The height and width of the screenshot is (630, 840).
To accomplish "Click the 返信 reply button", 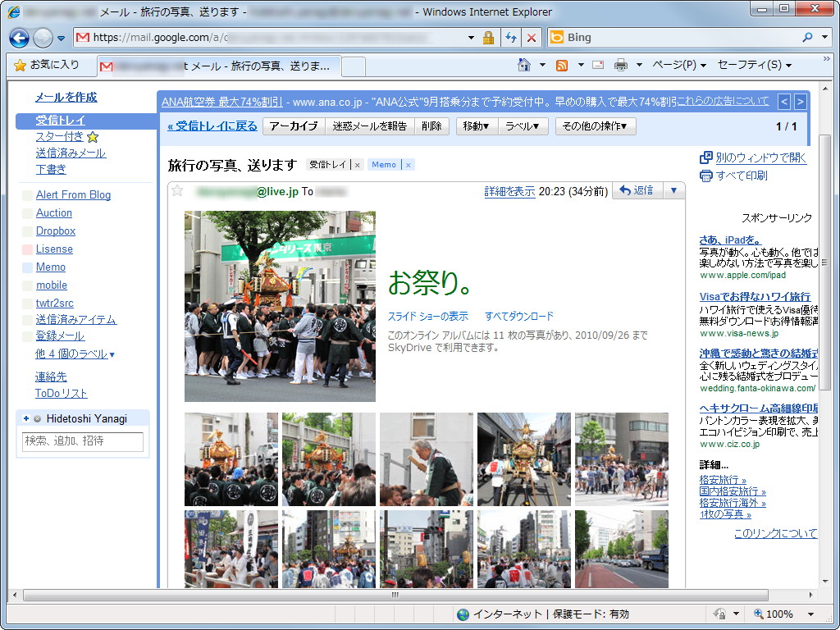I will (x=637, y=190).
